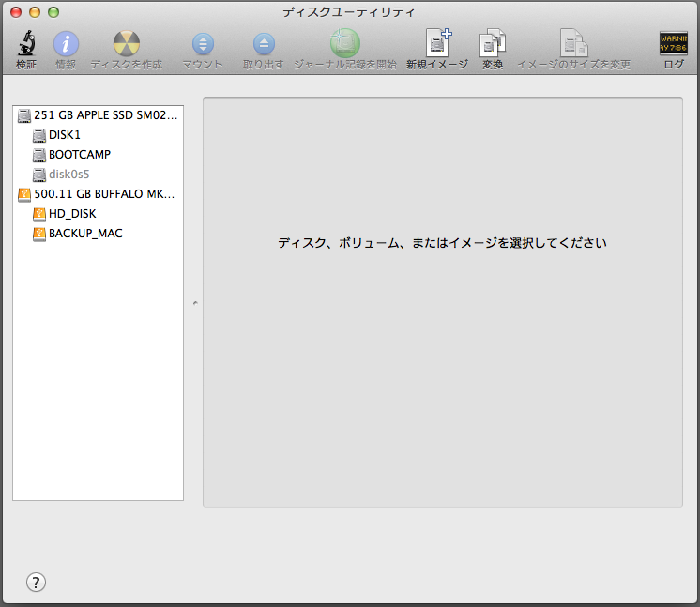The height and width of the screenshot is (607, 700).
Task: Create a new image with 新規イメージ
Action: [x=438, y=43]
